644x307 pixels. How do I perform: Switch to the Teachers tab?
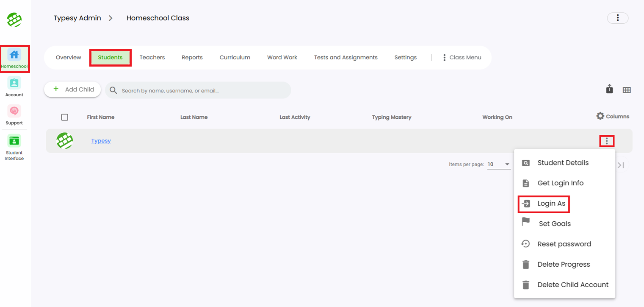point(152,57)
